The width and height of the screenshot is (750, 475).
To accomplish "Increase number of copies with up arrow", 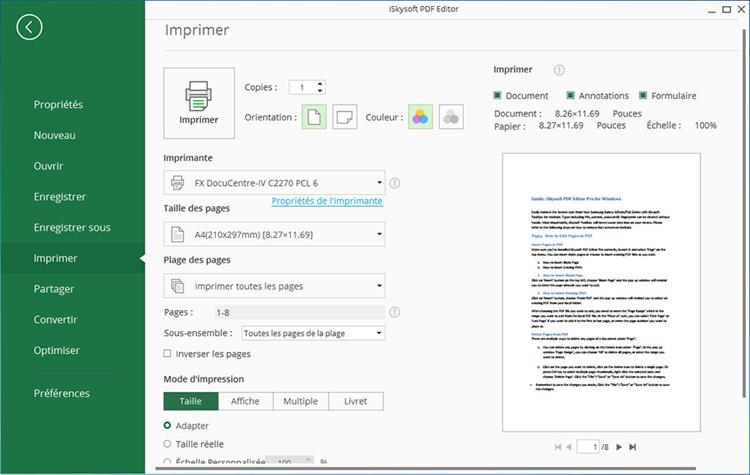I will pyautogui.click(x=320, y=84).
